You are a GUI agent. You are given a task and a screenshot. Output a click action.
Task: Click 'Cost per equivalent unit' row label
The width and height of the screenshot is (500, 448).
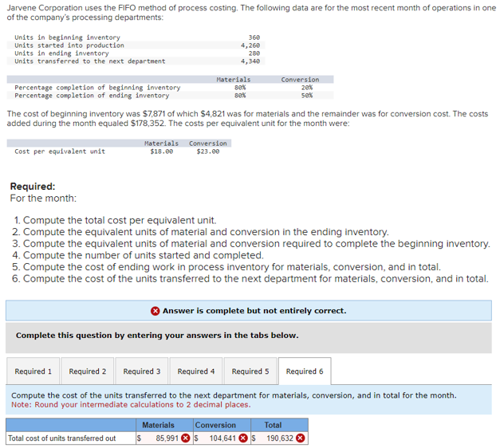pos(60,151)
